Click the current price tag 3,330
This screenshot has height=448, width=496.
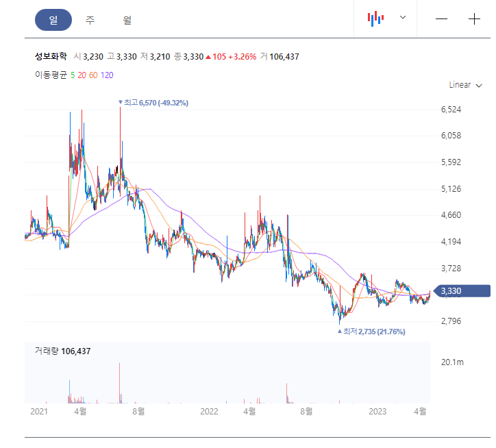coord(462,291)
